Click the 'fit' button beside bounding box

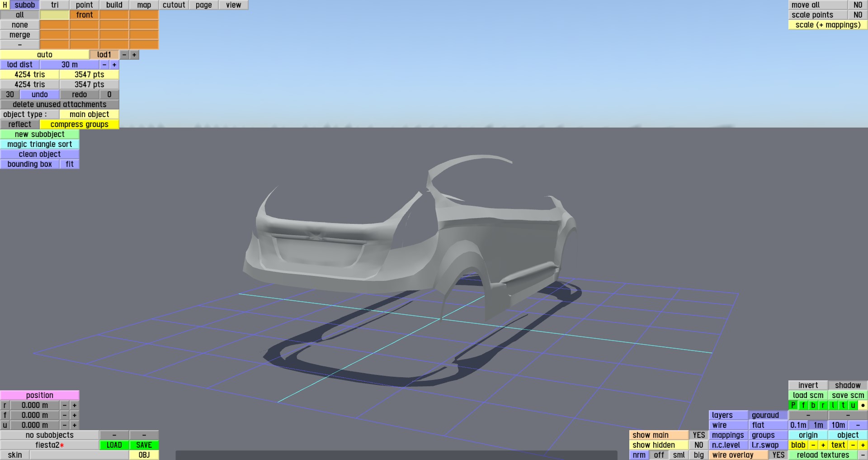point(70,164)
